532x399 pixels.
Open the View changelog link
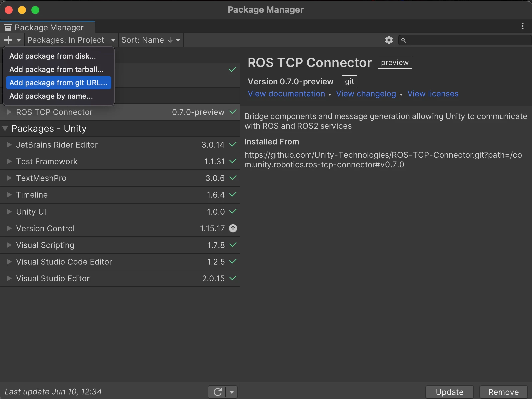pos(366,94)
